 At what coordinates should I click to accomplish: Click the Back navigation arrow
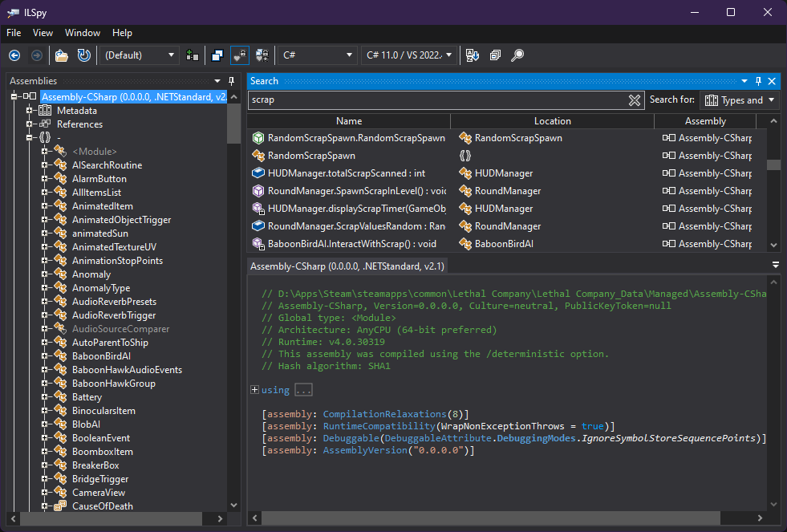pos(14,55)
